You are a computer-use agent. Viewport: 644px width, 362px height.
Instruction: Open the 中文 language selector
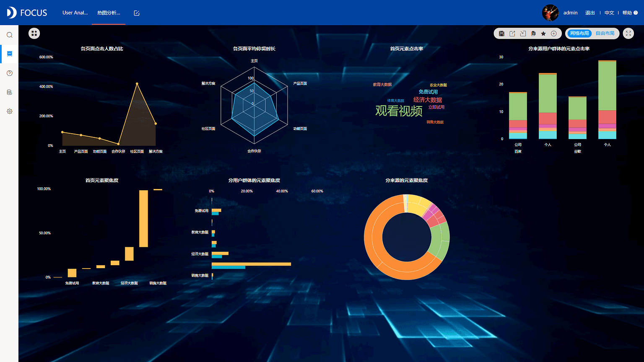point(609,13)
